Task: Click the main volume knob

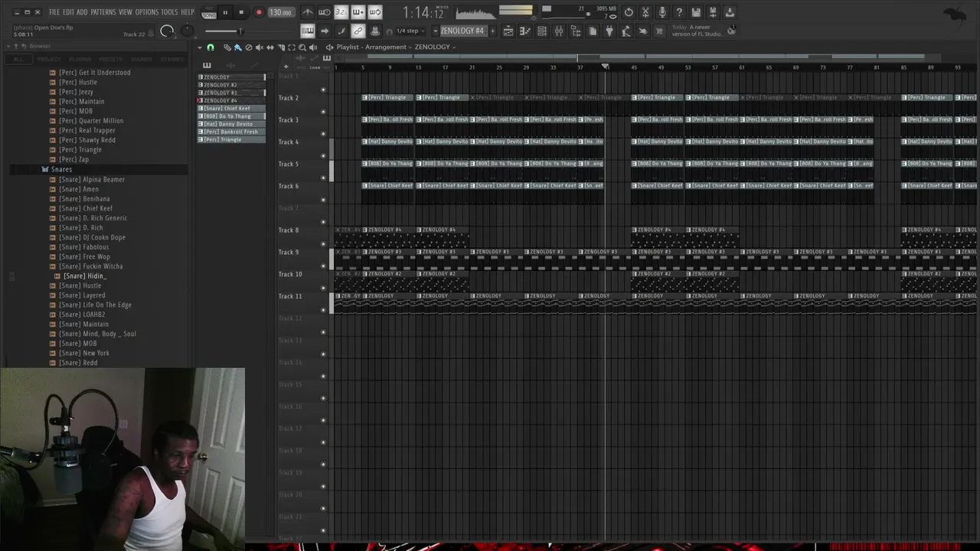Action: point(167,31)
